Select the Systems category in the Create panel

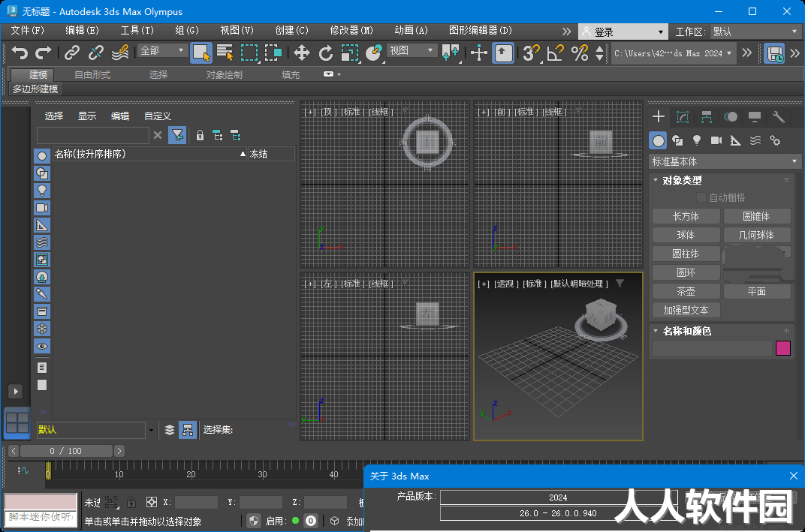tap(775, 140)
